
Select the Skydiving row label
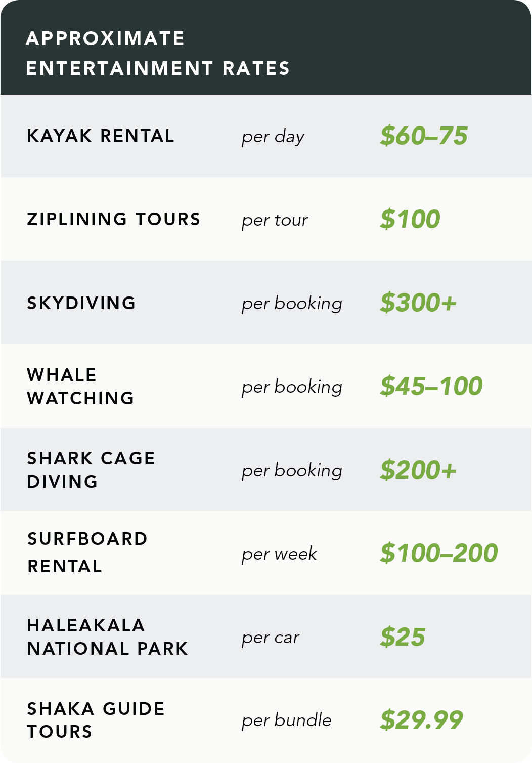81,303
